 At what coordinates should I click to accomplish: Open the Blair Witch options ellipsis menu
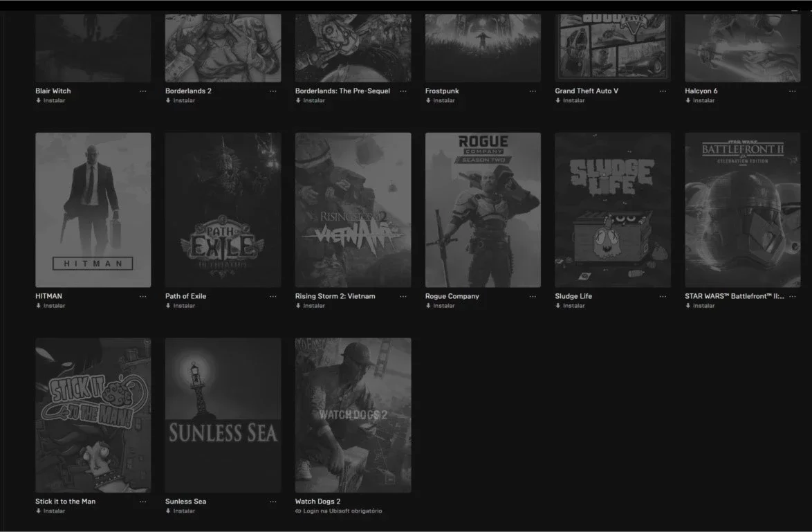143,91
